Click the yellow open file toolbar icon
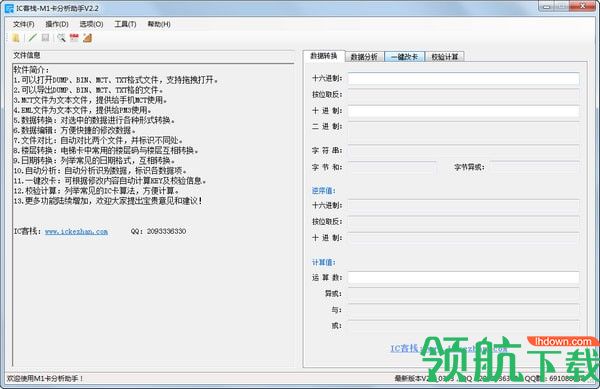The image size is (600, 389). (16, 38)
